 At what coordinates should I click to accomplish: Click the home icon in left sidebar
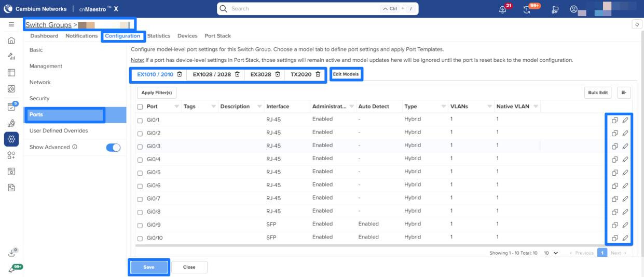click(x=11, y=42)
